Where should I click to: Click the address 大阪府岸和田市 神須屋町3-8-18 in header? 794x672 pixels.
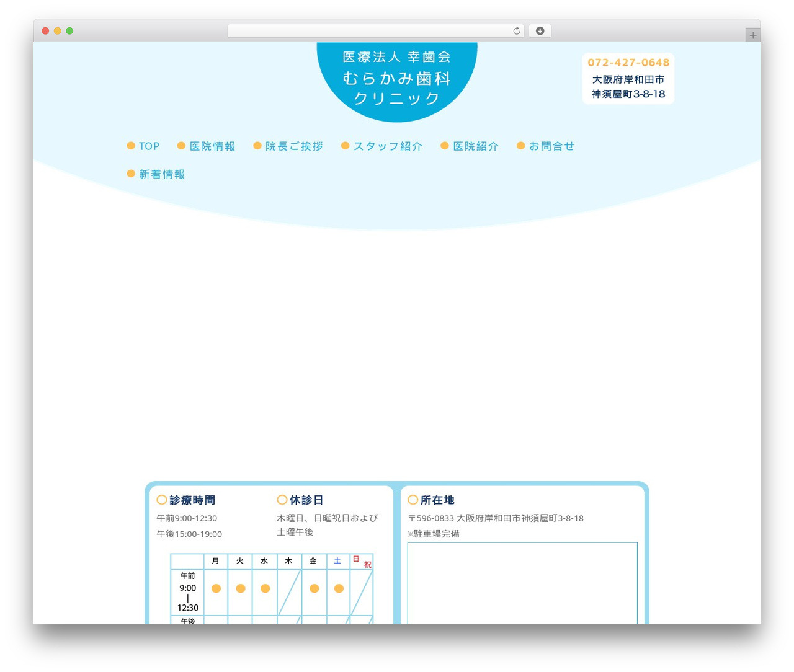[x=628, y=87]
